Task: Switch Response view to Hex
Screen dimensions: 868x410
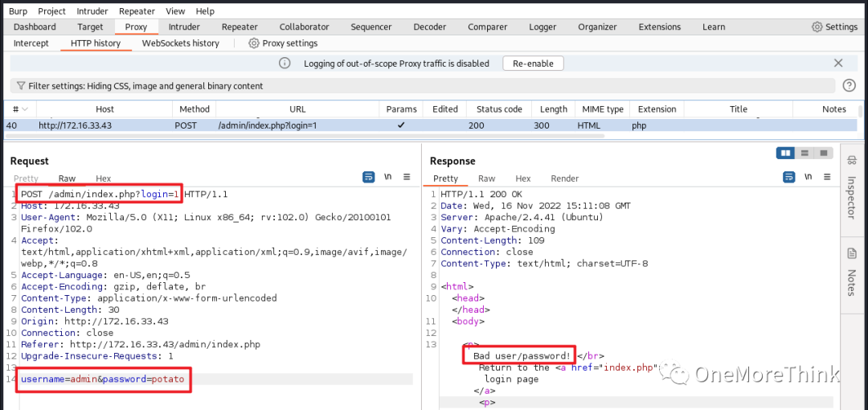Action: pos(523,178)
